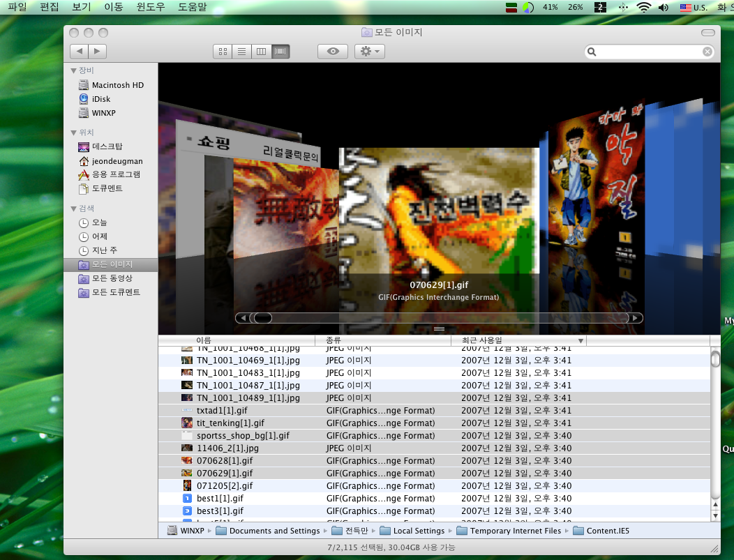Screen dimensions: 734x560
Task: Open the gear action dropdown menu
Action: click(x=369, y=52)
